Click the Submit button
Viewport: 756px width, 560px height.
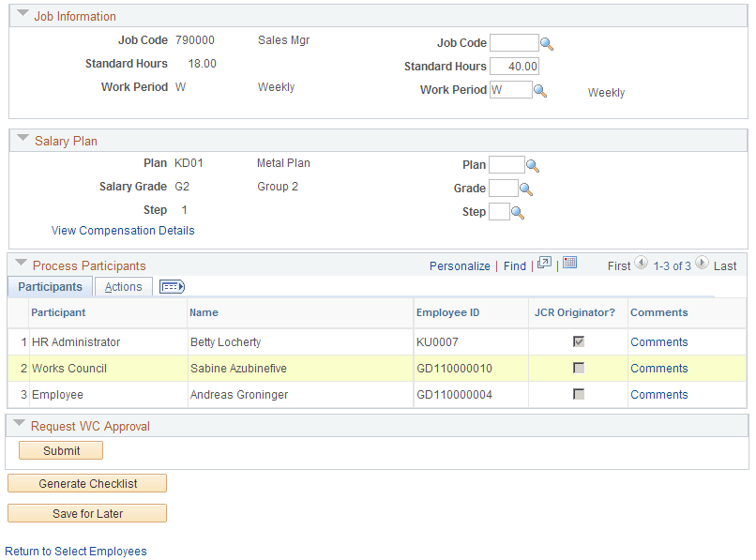[x=60, y=450]
